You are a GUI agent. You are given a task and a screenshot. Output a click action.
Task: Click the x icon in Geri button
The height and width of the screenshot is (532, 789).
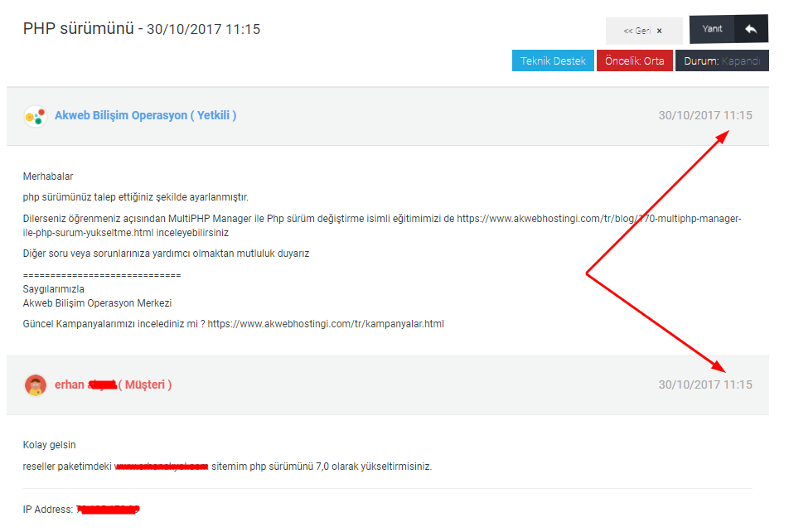pyautogui.click(x=659, y=31)
